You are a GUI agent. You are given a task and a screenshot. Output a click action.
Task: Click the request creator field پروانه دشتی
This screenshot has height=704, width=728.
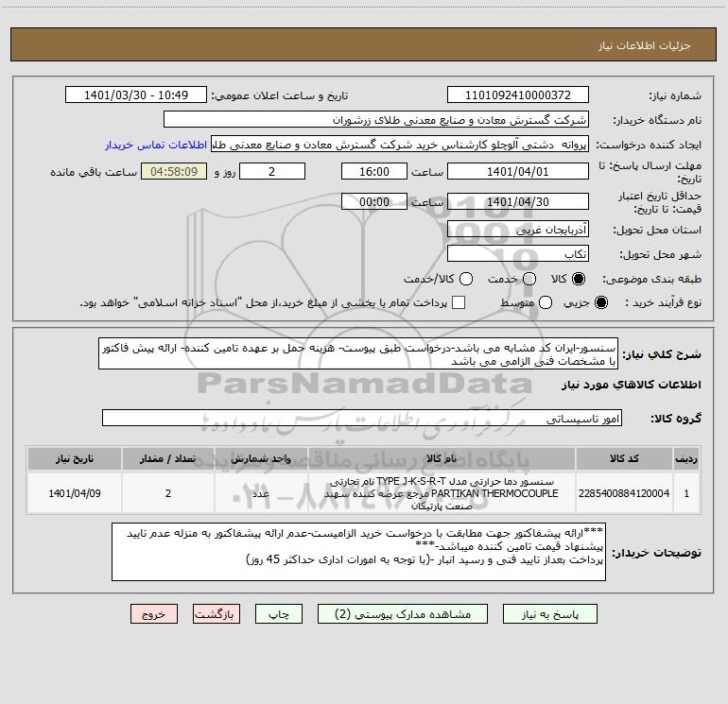point(400,145)
